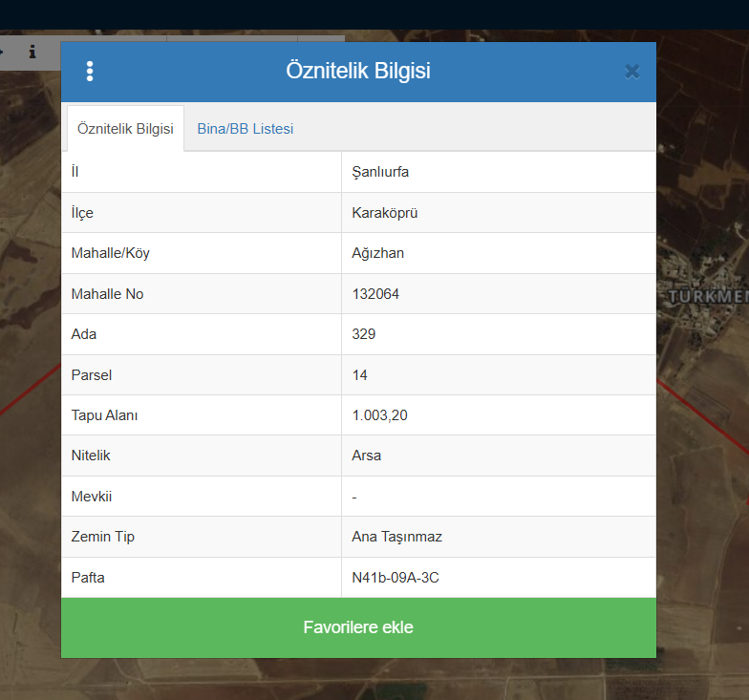Image resolution: width=749 pixels, height=700 pixels.
Task: Click the Mevkii row label
Action: pyautogui.click(x=92, y=497)
